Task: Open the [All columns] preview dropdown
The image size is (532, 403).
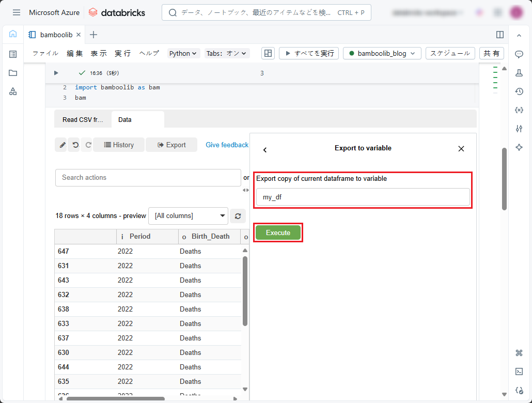Action: (188, 216)
